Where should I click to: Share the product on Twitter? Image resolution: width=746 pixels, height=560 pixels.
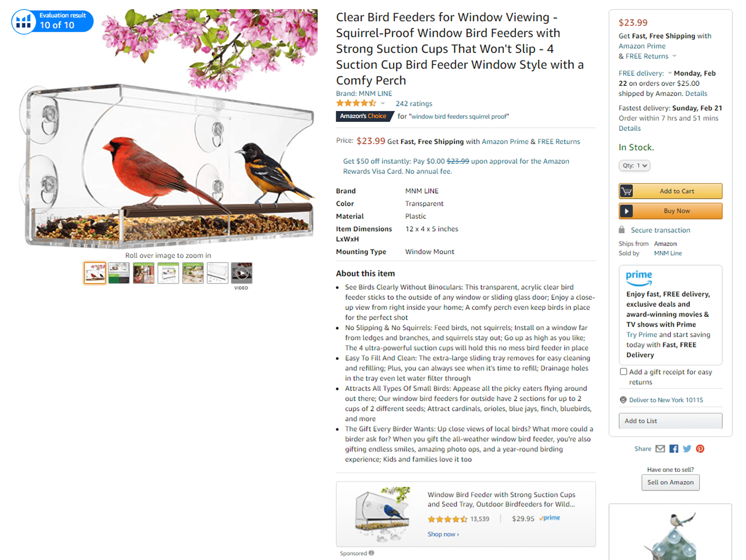point(687,449)
